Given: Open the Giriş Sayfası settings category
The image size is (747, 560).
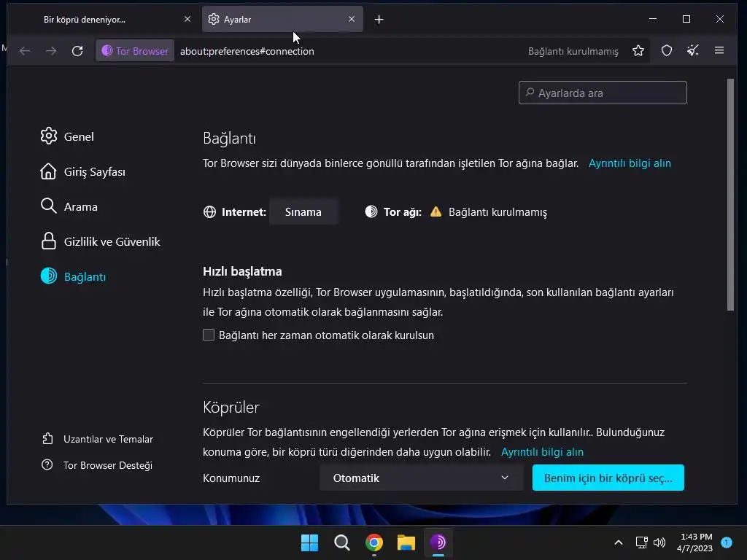Looking at the screenshot, I should coord(83,171).
